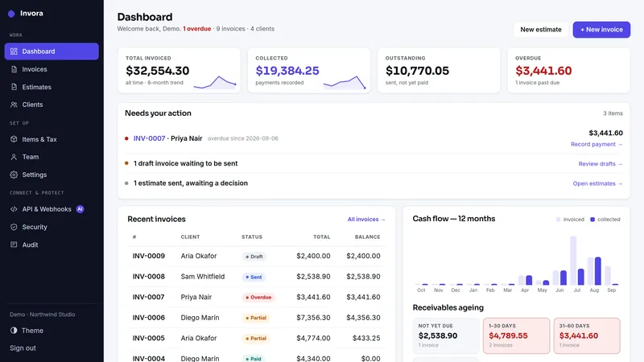Click the Open estimates link
The width and height of the screenshot is (644, 362).
pos(597,183)
